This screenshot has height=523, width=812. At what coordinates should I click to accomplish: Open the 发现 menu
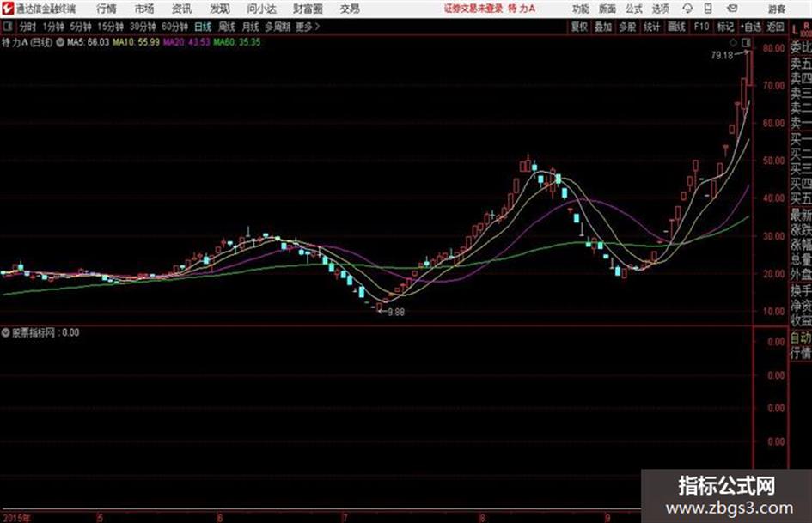click(x=220, y=9)
